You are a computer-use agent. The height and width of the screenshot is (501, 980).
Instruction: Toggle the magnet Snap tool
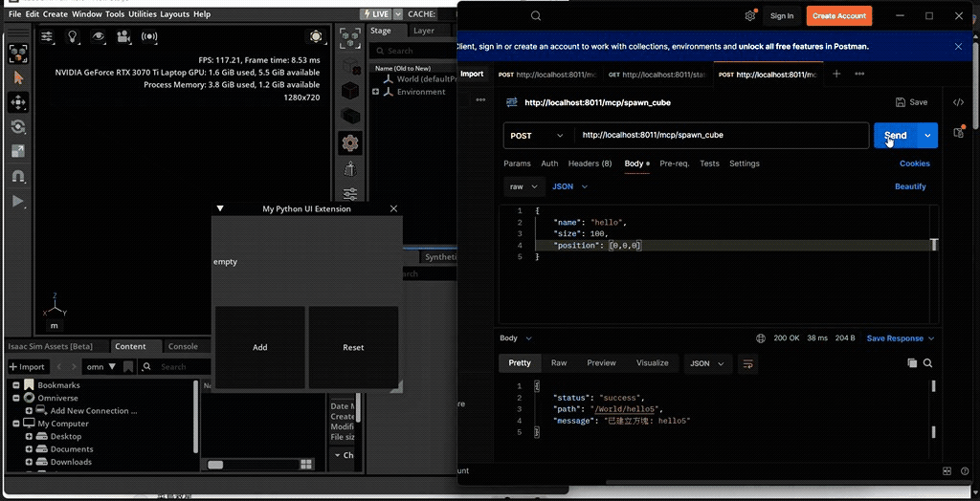click(x=17, y=176)
